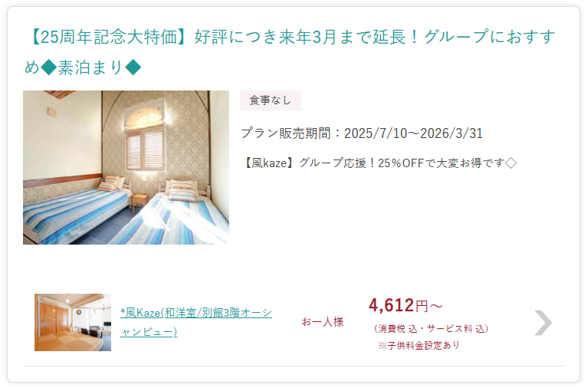Screen dimensions: 588x388
Task: Click the ◆素泊まり◆ title line
Action: [x=83, y=67]
